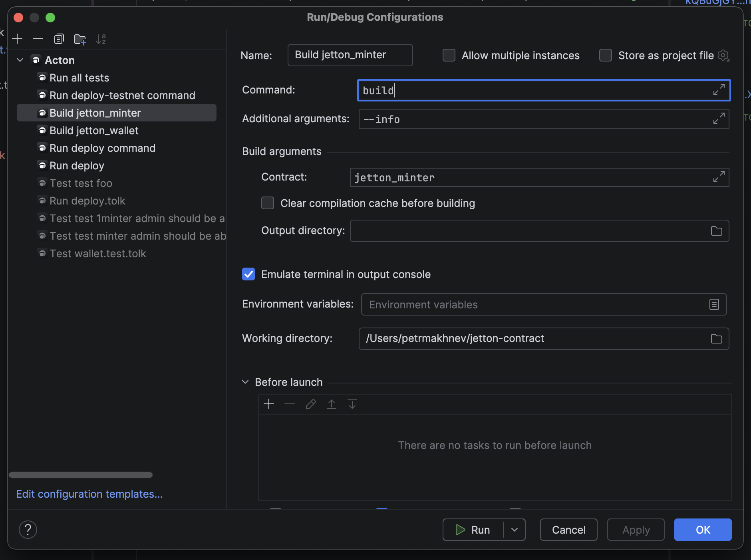Click the Remove Configuration minus icon

tap(38, 39)
